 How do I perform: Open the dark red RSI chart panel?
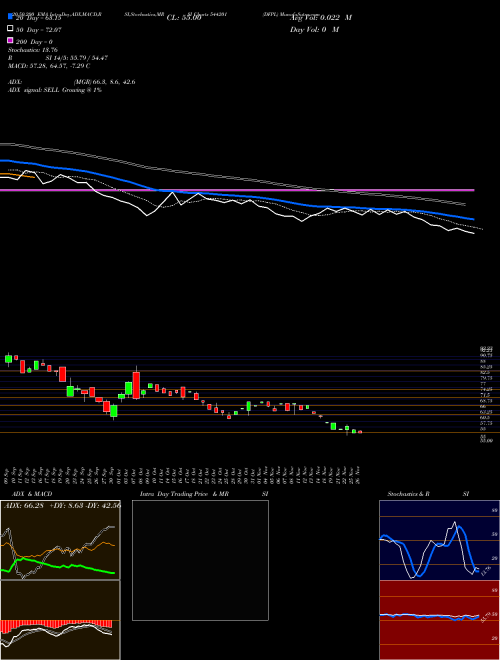click(439, 620)
